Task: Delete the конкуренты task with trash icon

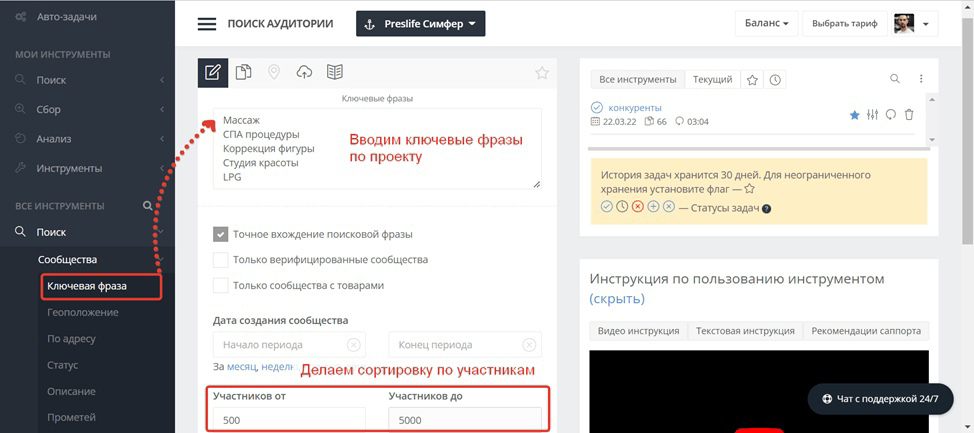Action: [x=909, y=114]
